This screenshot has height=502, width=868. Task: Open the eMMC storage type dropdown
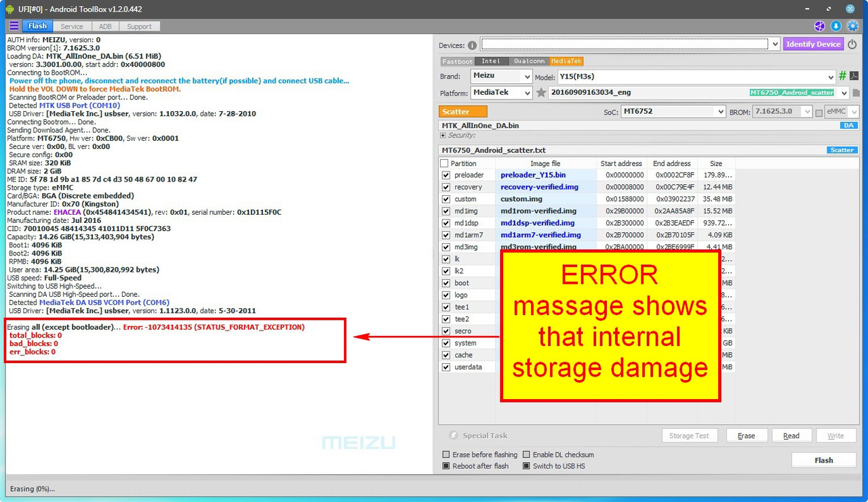click(842, 111)
